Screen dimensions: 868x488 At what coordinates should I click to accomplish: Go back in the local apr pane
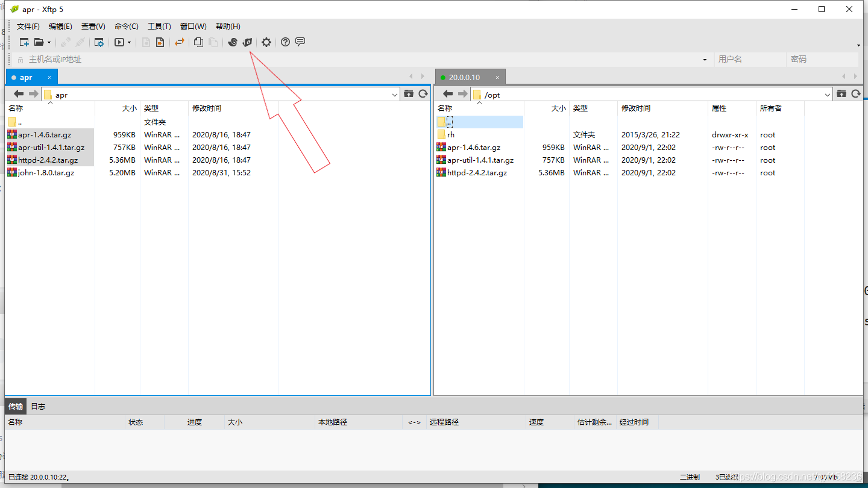pyautogui.click(x=19, y=94)
